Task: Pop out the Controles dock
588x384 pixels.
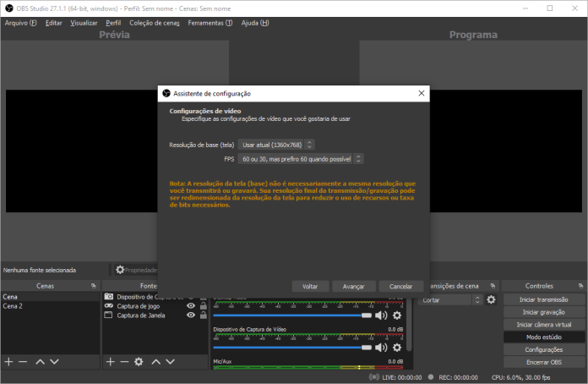Action: pos(581,286)
